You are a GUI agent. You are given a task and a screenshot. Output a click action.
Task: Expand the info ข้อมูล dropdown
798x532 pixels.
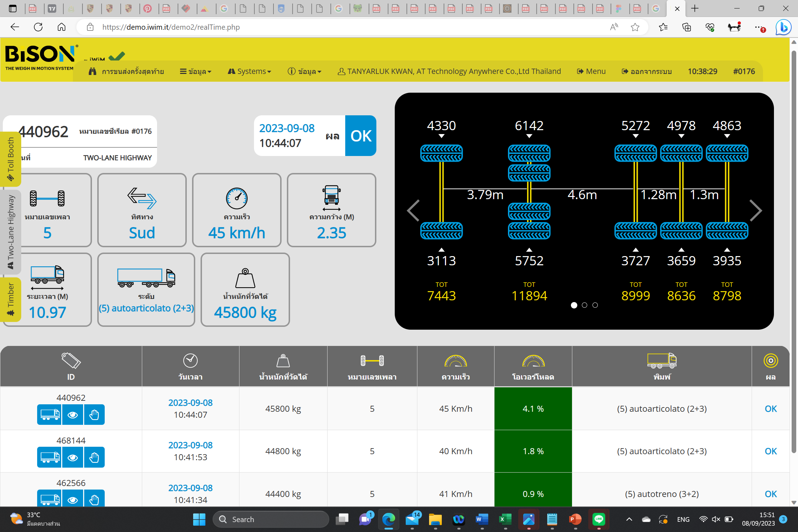point(304,71)
